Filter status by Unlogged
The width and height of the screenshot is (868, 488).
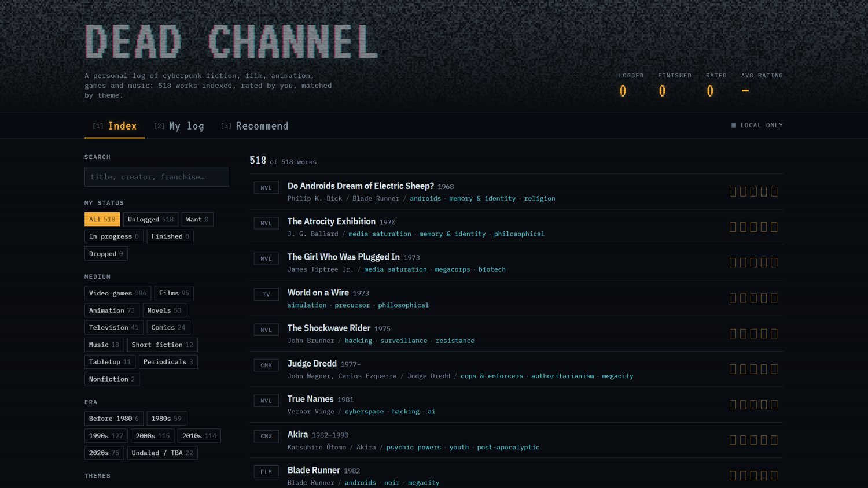coord(150,219)
